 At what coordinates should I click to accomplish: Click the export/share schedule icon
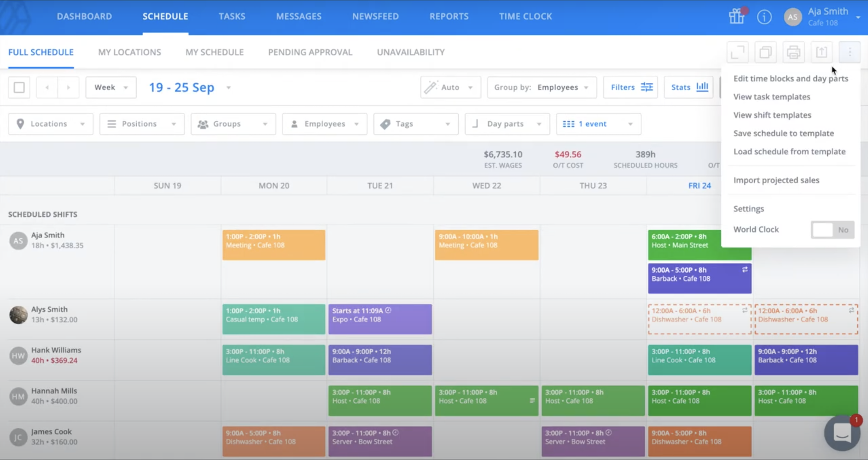click(x=822, y=52)
